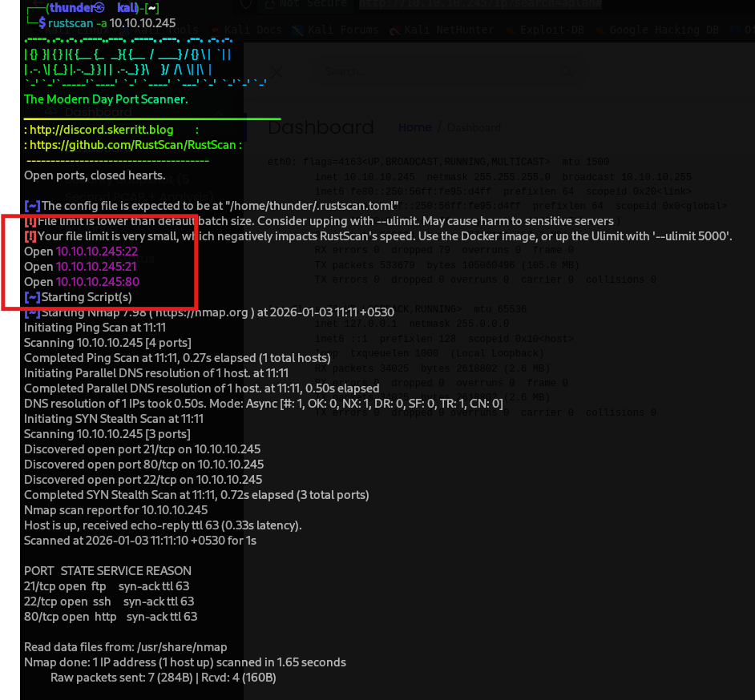755x700 pixels.
Task: Click the browser address bar URL
Action: click(480, 4)
